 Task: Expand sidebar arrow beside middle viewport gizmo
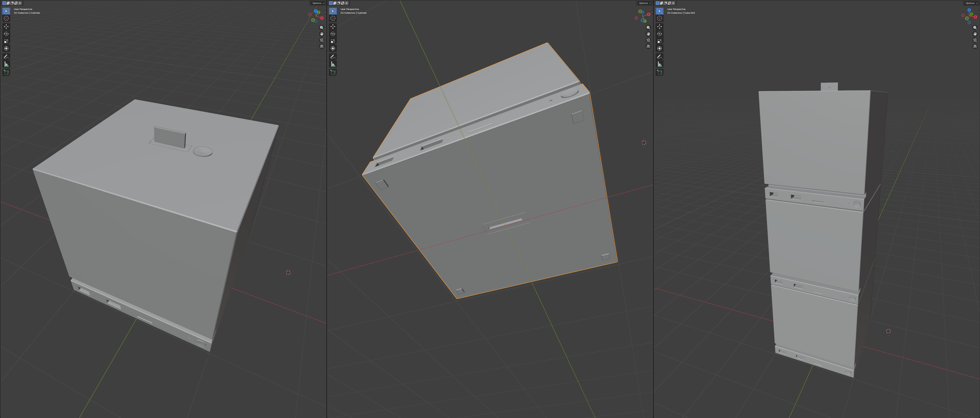pos(652,12)
